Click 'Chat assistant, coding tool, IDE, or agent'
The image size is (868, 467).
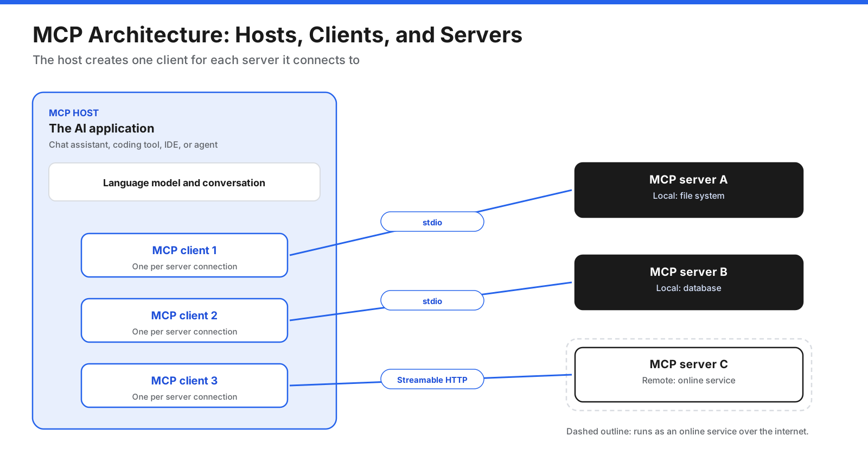(x=133, y=144)
